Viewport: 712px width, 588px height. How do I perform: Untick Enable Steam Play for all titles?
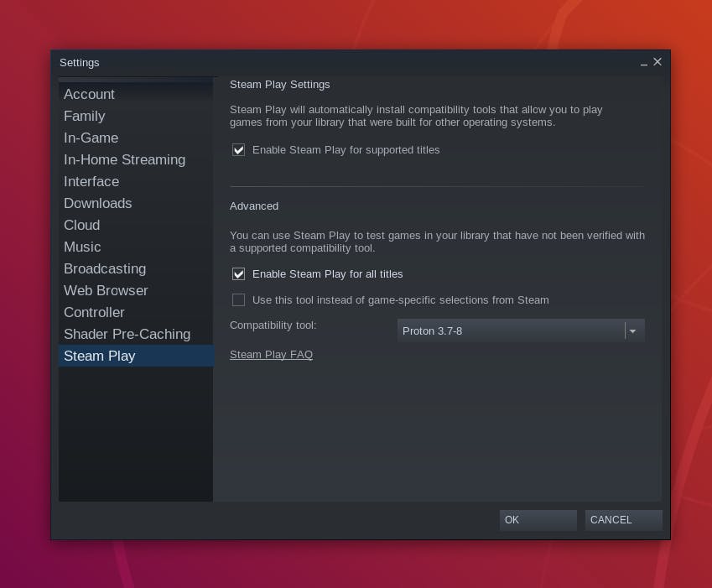[238, 273]
